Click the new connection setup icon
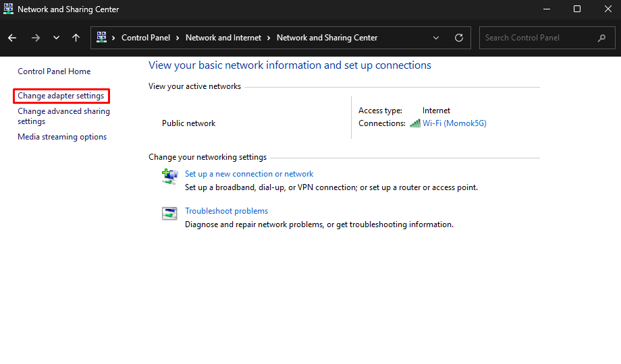The image size is (621, 364). tap(170, 176)
